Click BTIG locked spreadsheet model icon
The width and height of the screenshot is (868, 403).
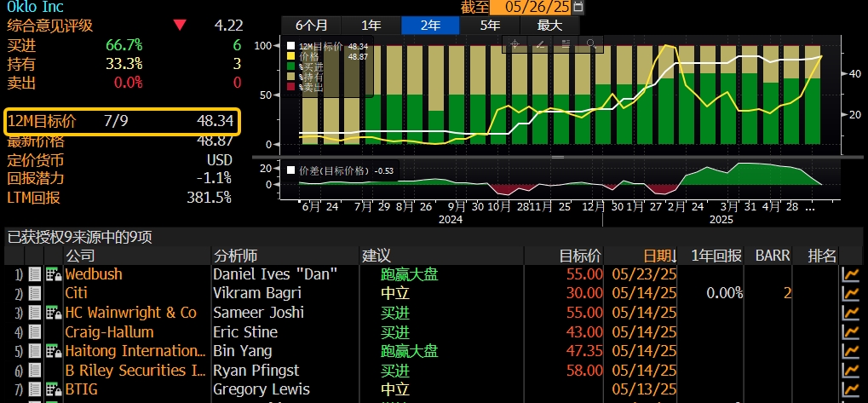point(54,389)
